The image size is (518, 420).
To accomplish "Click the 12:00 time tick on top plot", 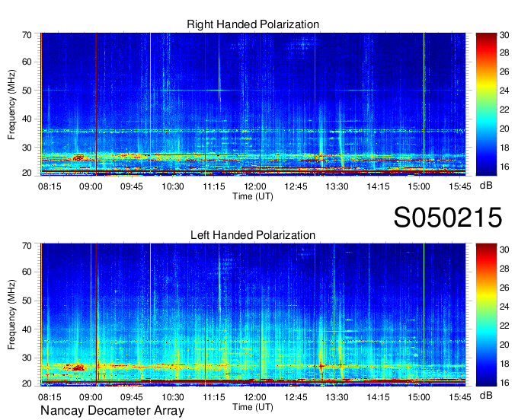I will pyautogui.click(x=255, y=186).
